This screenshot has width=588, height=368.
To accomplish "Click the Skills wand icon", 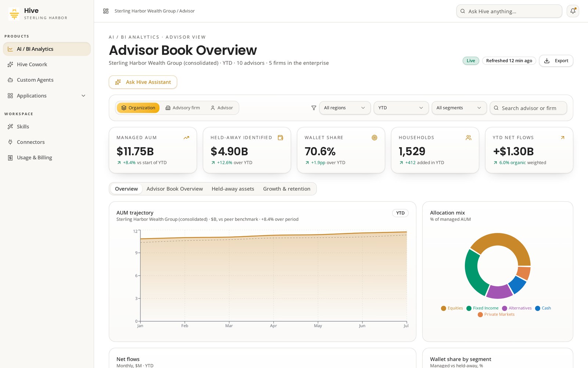I will (10, 127).
